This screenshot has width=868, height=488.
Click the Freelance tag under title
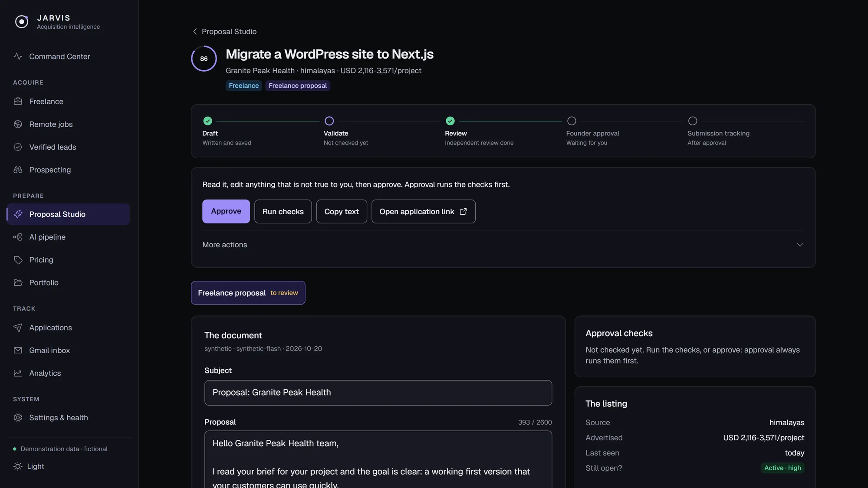tap(243, 86)
